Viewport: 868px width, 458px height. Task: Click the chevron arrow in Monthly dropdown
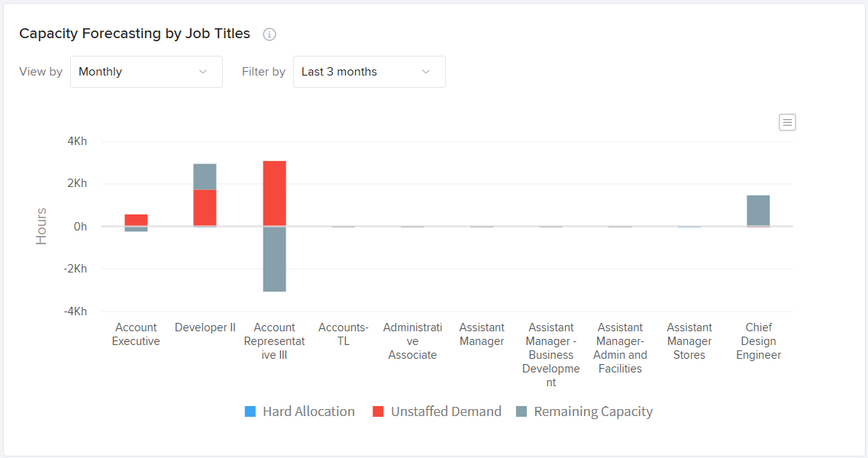[x=203, y=72]
